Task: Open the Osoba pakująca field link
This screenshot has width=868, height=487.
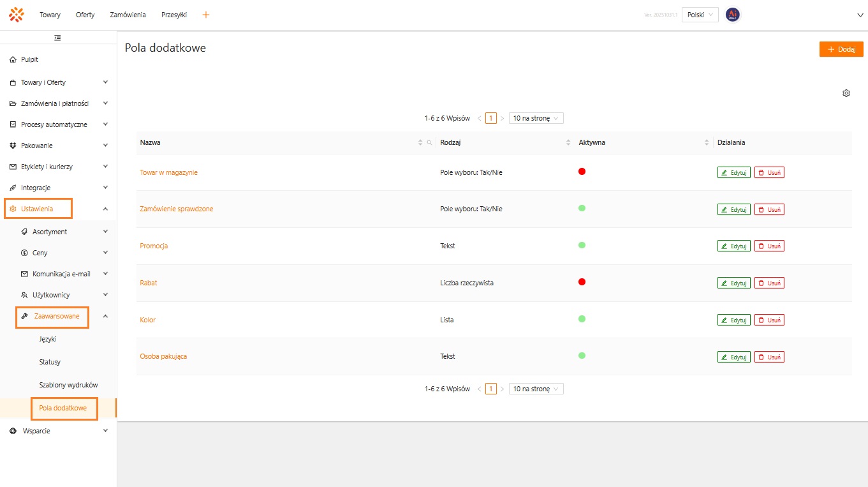Action: pyautogui.click(x=163, y=356)
